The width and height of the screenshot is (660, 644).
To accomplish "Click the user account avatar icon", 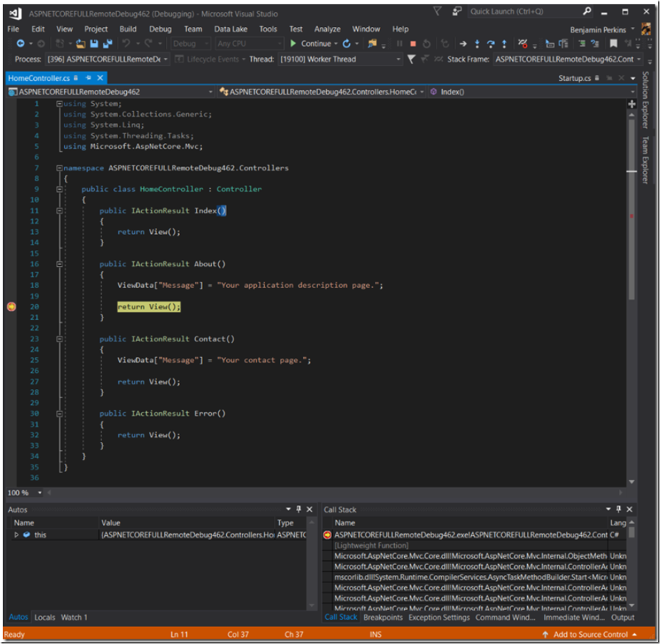I will click(646, 29).
